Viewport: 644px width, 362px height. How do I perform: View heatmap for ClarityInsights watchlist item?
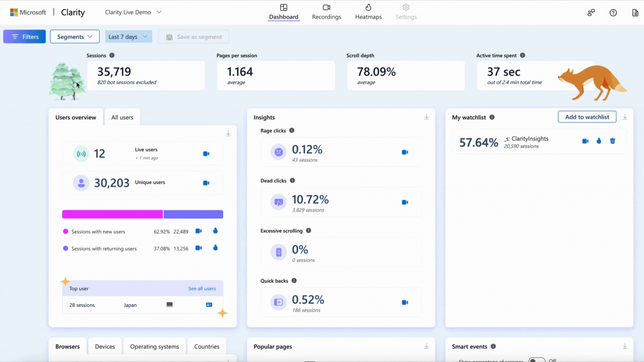point(599,141)
